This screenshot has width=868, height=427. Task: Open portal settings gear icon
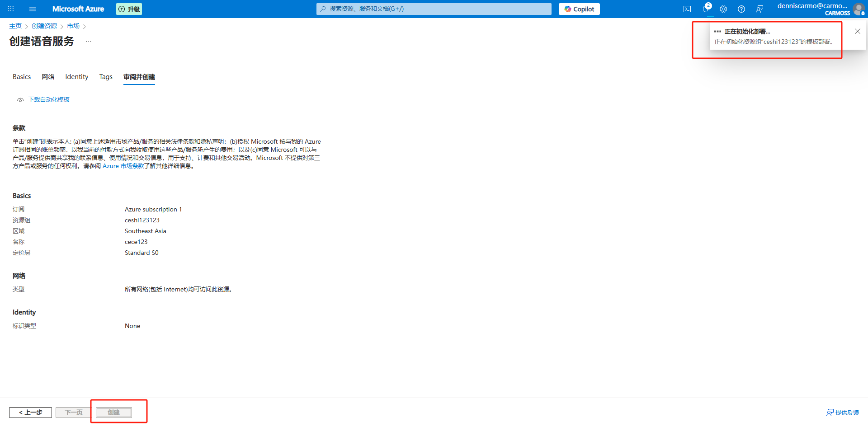click(723, 9)
